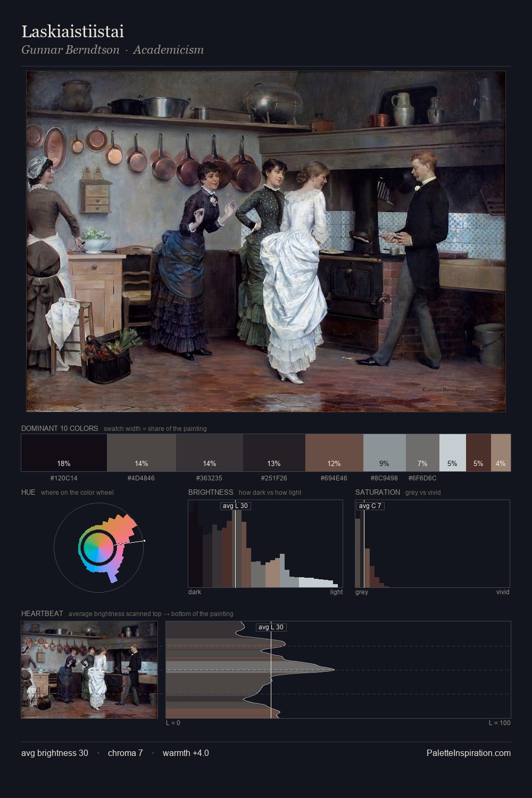Select the dark brown 5% swatch
Image resolution: width=532 pixels, height=798 pixels.
tap(478, 453)
